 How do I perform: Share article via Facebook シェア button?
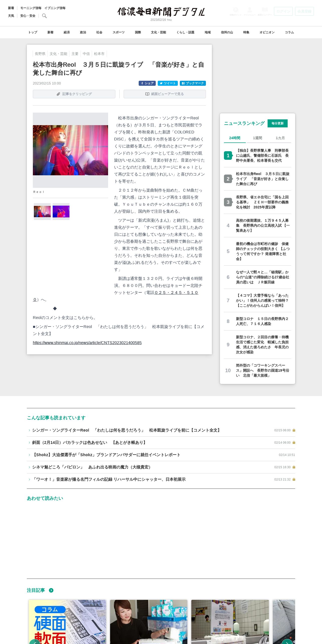coord(147,83)
